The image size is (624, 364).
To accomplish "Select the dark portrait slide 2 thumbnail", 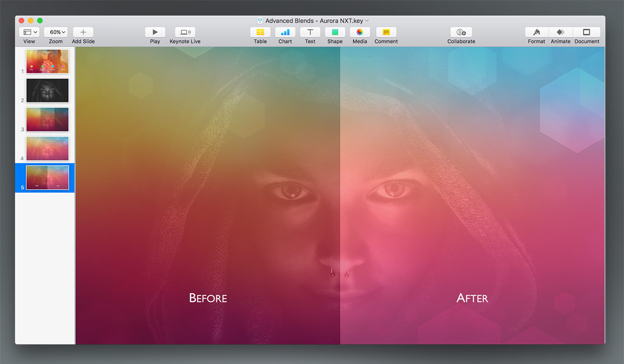I will click(x=47, y=91).
